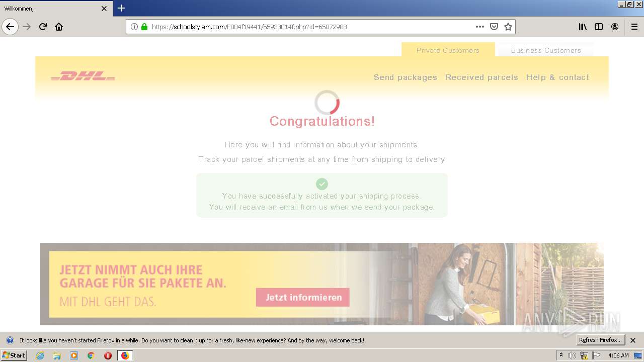Click the Refresh Firefox button

click(600, 340)
